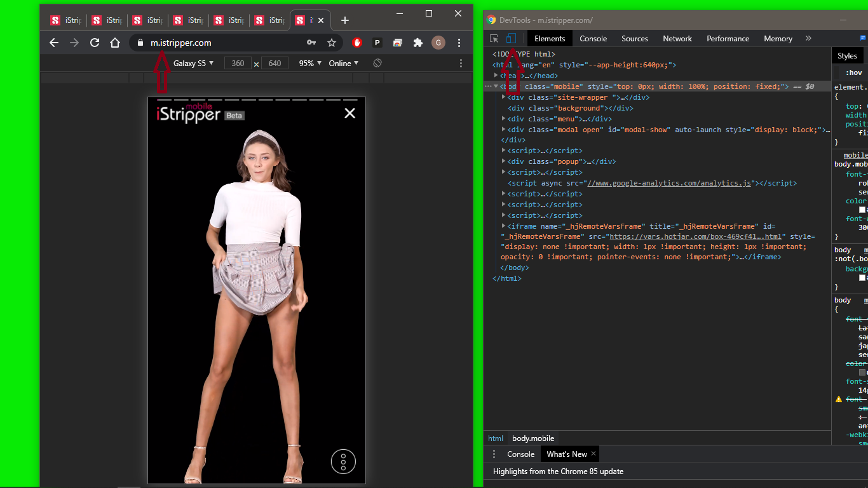The image size is (868, 488).
Task: Change the 95% zoom level dropdown
Action: pyautogui.click(x=310, y=64)
